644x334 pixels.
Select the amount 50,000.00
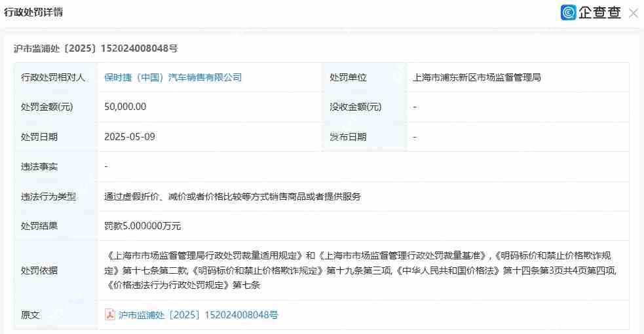coord(125,107)
